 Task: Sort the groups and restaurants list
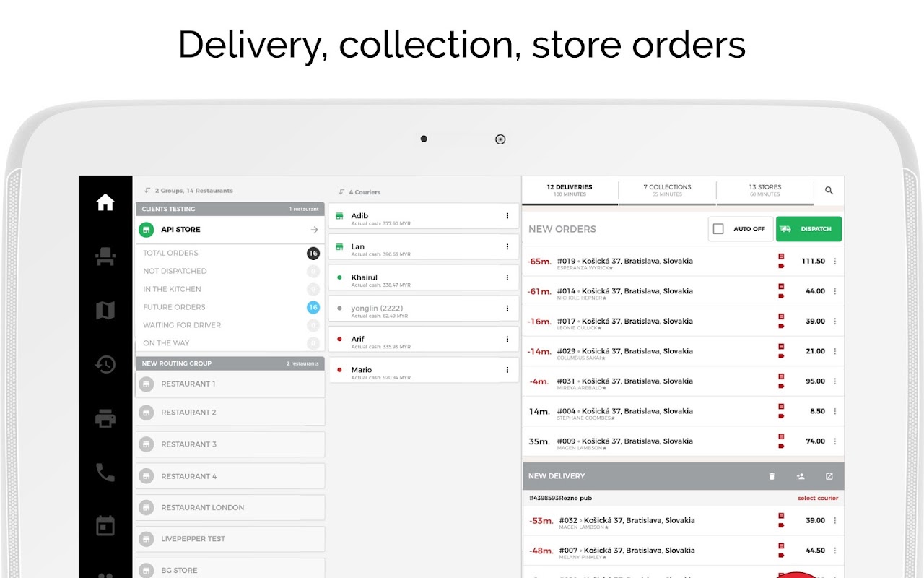pos(147,191)
